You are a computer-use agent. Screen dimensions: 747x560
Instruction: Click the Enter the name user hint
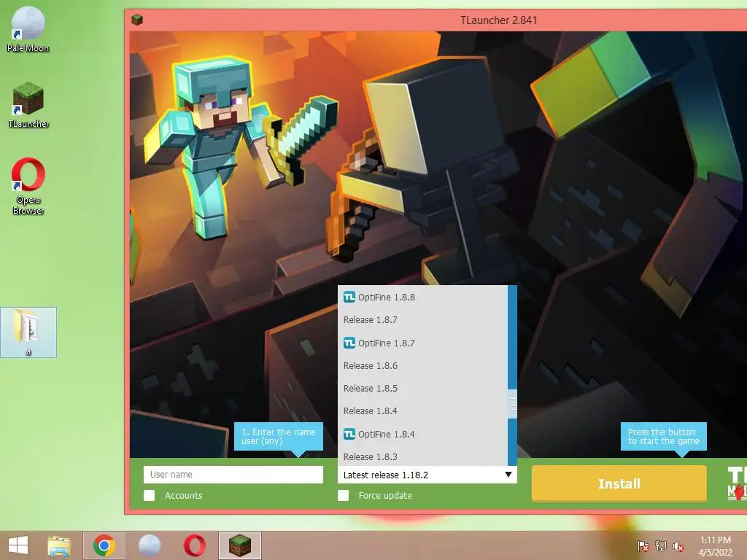(x=279, y=436)
